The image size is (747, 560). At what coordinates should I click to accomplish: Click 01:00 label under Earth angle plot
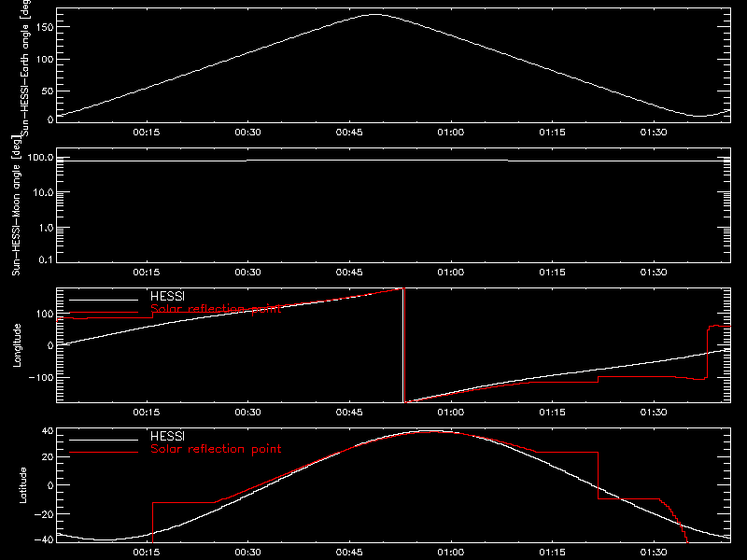tap(451, 132)
